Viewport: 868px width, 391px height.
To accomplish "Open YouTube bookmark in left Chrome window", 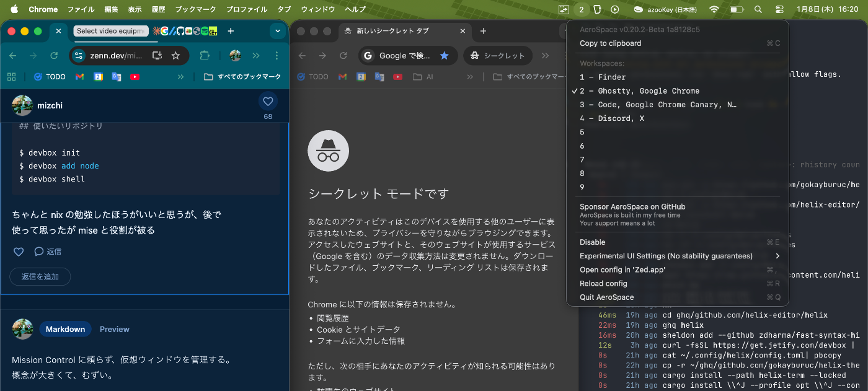I will 135,77.
